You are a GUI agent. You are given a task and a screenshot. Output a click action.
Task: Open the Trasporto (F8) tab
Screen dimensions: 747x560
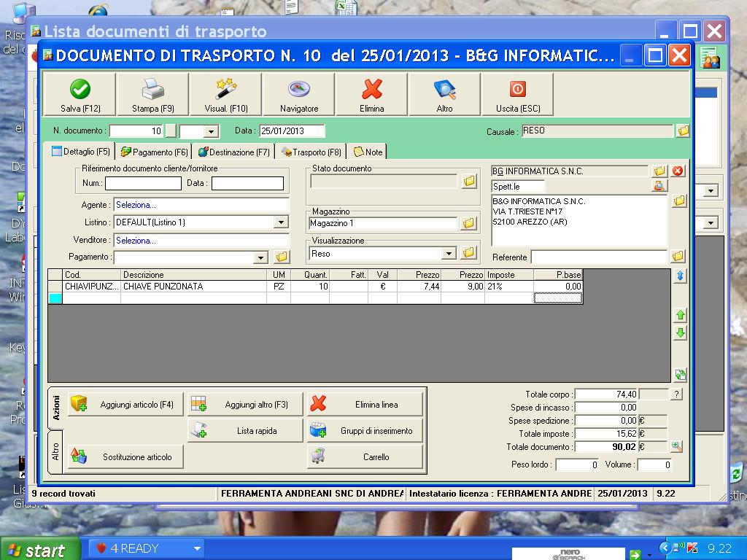311,152
